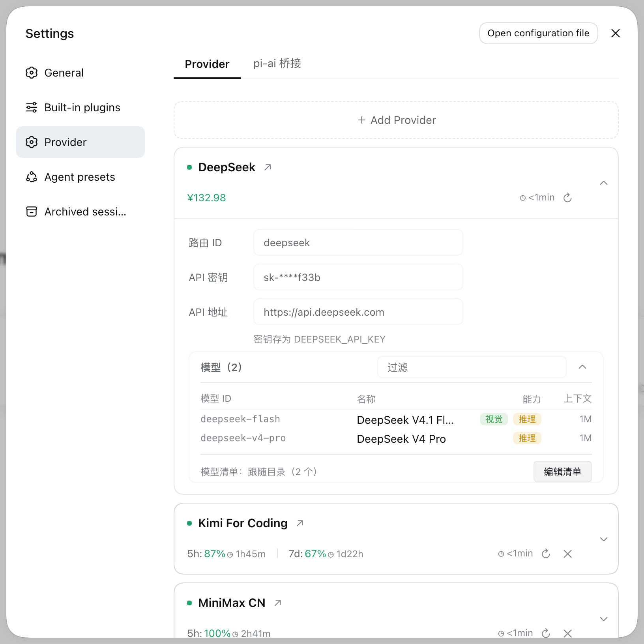The width and height of the screenshot is (644, 644).
Task: Select the deepseek-v4-pro model ID
Action: pos(243,438)
